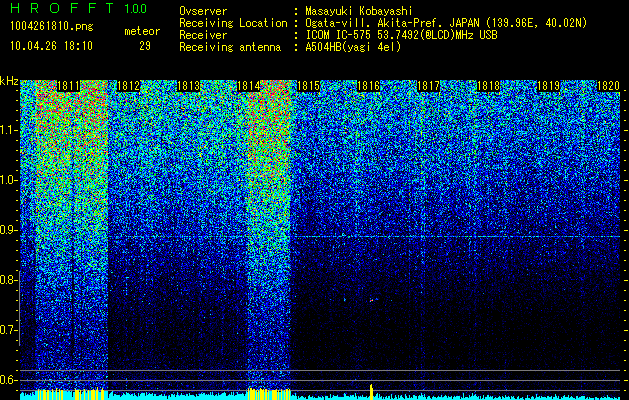
Task: Click the date 10.04.26 18:10
Action: (x=51, y=46)
